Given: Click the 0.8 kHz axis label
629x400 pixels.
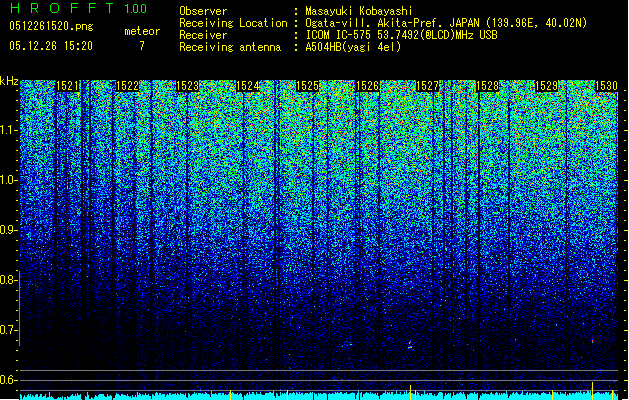Looking at the screenshot, I should click(9, 280).
